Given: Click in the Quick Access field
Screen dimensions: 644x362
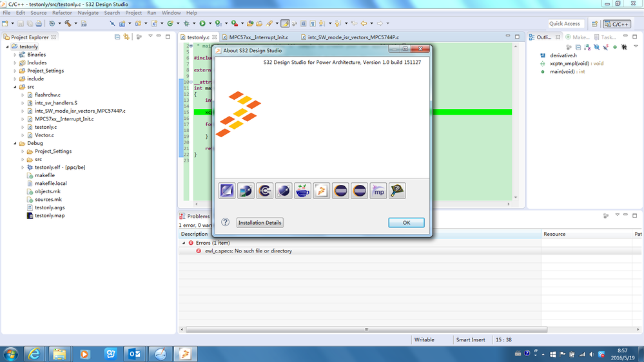Looking at the screenshot, I should [x=566, y=24].
